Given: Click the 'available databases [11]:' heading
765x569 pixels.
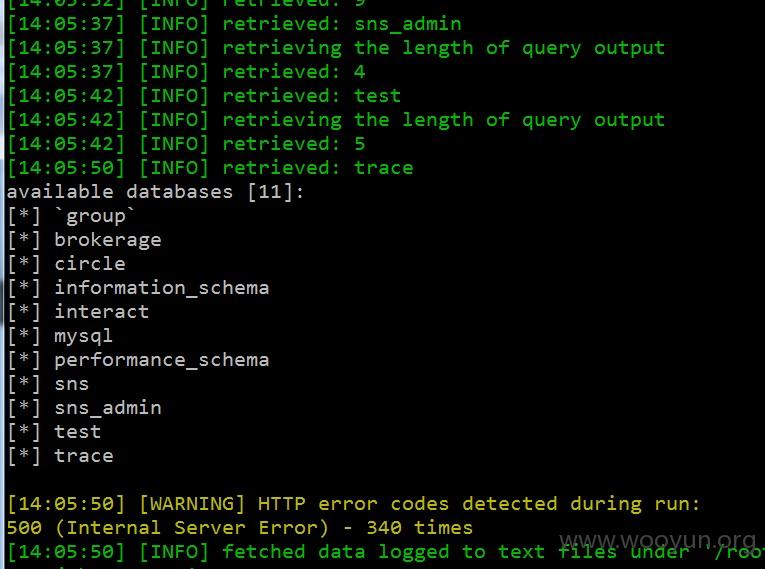Looking at the screenshot, I should click(x=155, y=192).
